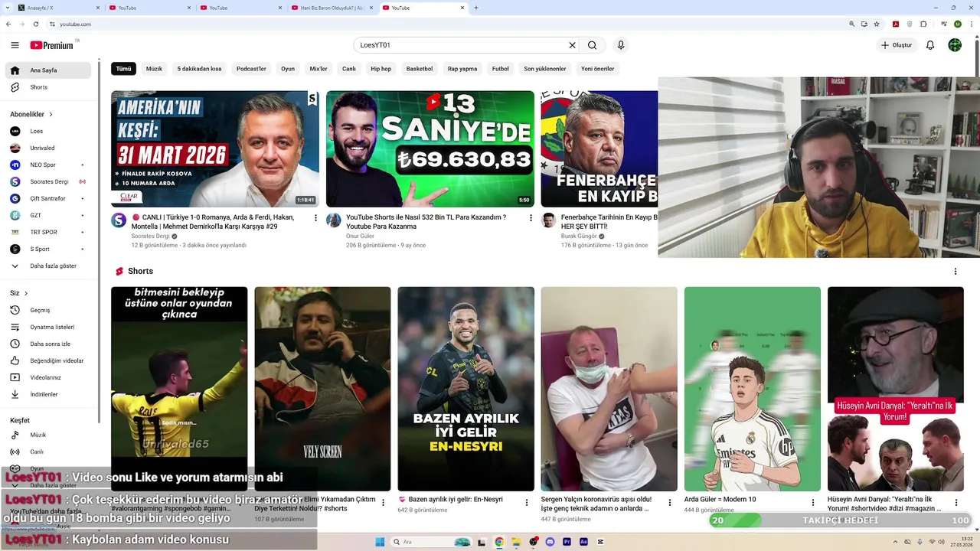Open options for Sergen Yalçın short
Screen dimensions: 980x551
[670, 503]
